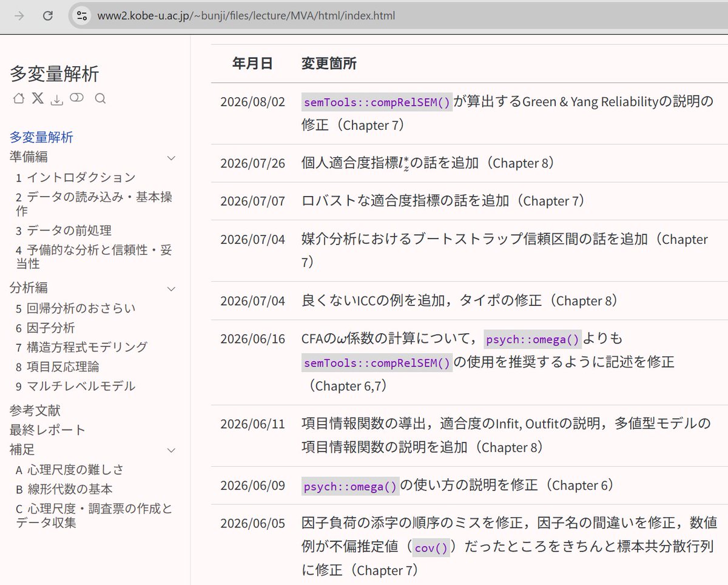Open appendix A 心理尺度の難しさ
Image resolution: width=728 pixels, height=585 pixels.
[70, 470]
